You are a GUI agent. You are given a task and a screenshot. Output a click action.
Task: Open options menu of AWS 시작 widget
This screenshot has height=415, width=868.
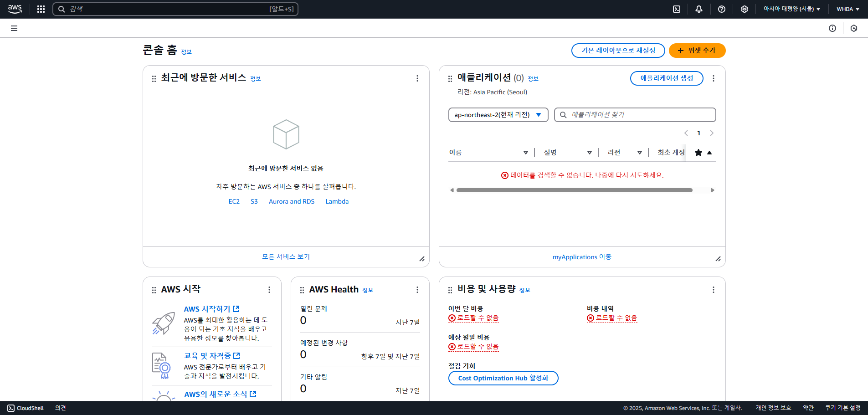click(x=269, y=290)
